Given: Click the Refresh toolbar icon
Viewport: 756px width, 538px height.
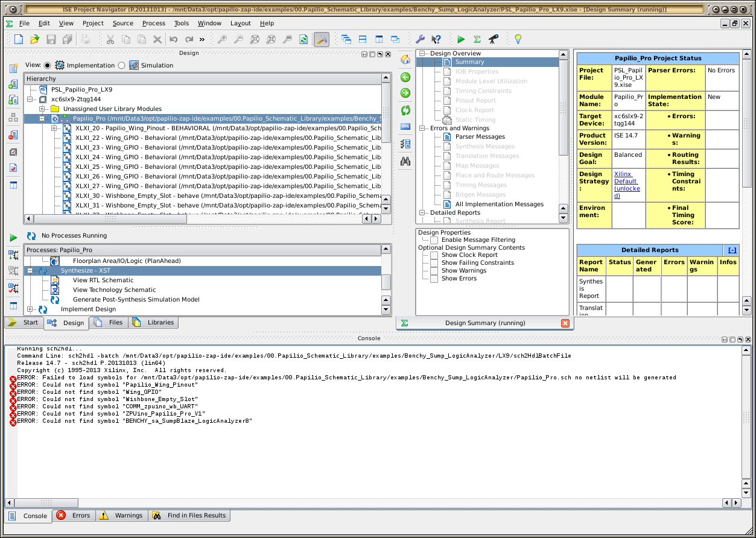Looking at the screenshot, I should point(303,39).
